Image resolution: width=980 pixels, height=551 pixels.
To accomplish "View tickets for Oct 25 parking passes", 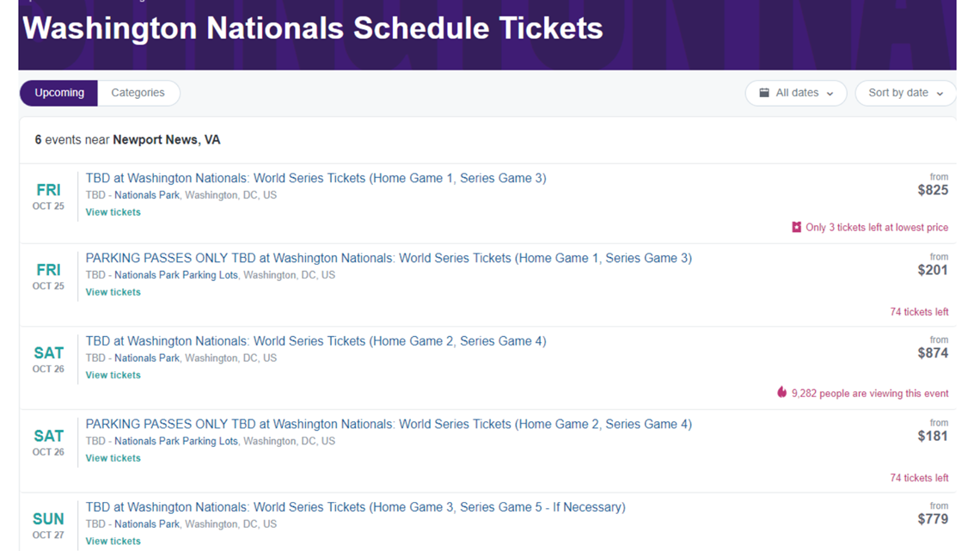I will point(113,292).
